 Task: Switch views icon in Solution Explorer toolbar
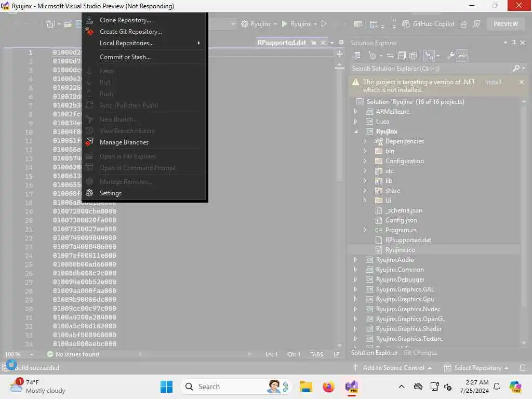click(356, 56)
